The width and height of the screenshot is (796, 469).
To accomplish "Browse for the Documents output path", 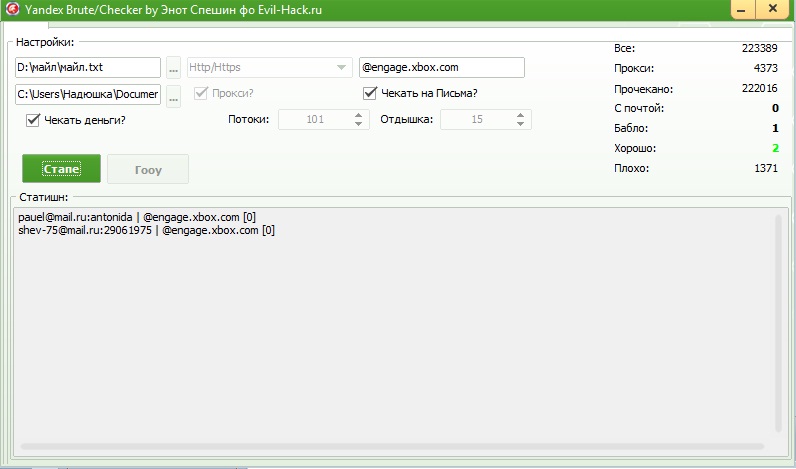I will pyautogui.click(x=174, y=95).
